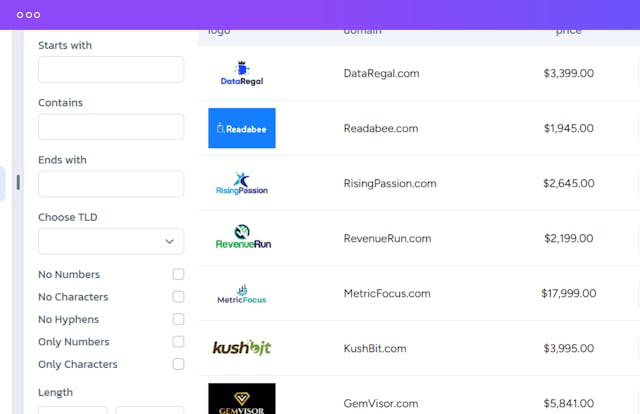Enable the Only Characters checkbox
Screen dimensions: 640x414
click(x=178, y=364)
